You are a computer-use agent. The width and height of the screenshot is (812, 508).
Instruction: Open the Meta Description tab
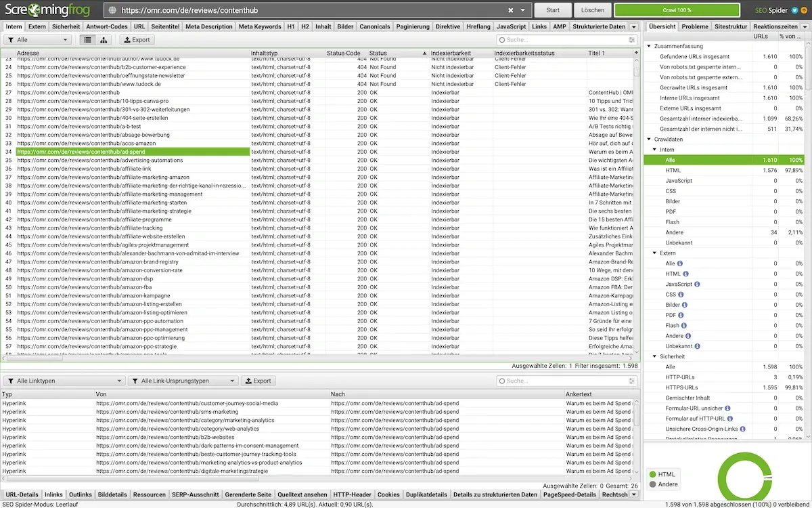pyautogui.click(x=209, y=26)
